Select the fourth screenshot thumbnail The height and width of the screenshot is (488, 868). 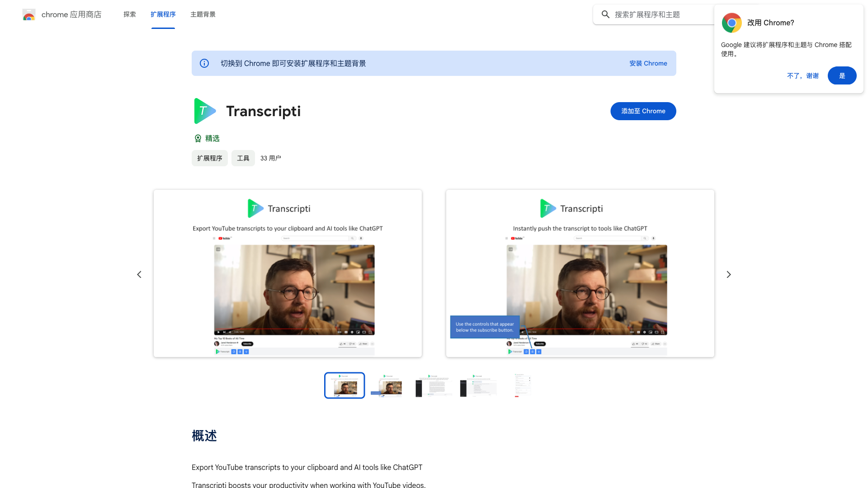coord(477,385)
